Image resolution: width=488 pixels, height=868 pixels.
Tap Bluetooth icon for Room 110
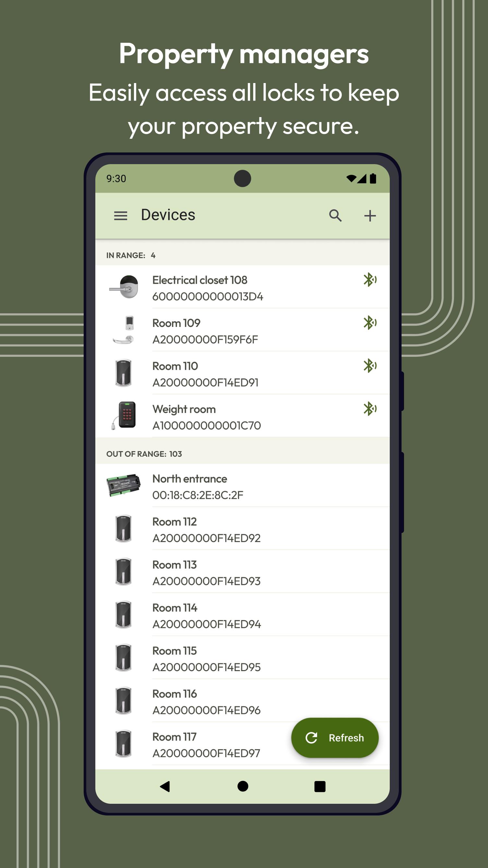click(x=370, y=366)
